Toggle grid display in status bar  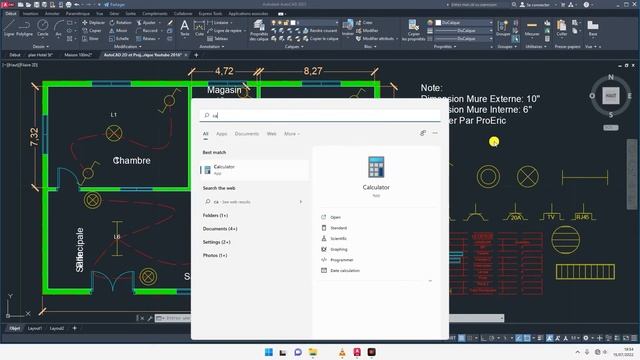(462, 338)
